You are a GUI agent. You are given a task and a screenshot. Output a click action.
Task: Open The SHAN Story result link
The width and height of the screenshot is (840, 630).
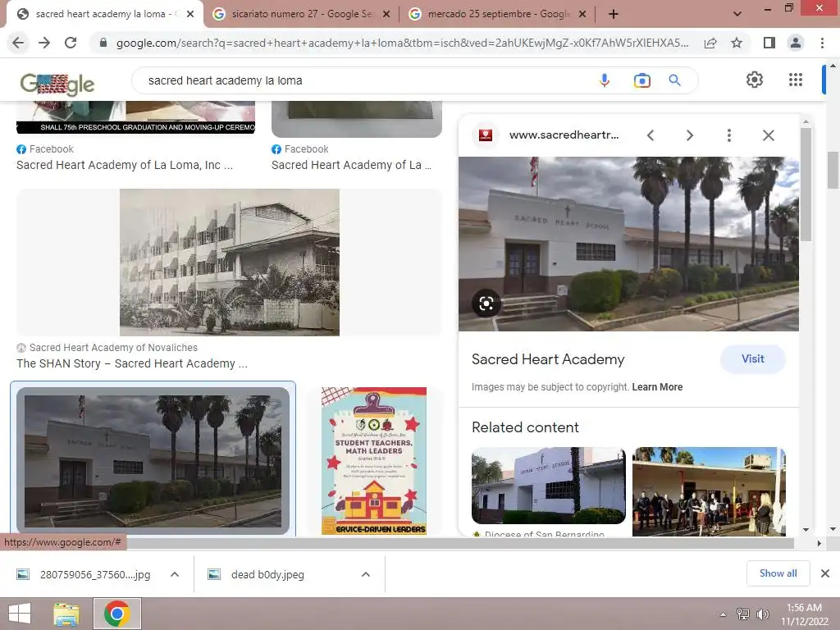pos(132,363)
